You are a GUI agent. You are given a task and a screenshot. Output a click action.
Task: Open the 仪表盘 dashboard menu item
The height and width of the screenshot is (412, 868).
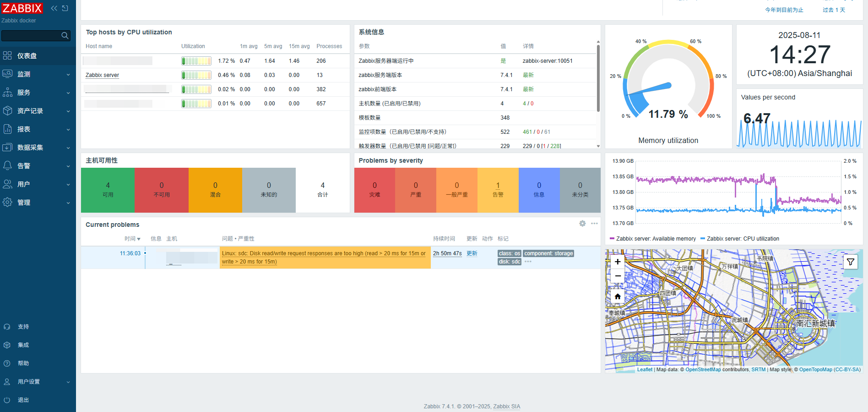click(x=38, y=55)
